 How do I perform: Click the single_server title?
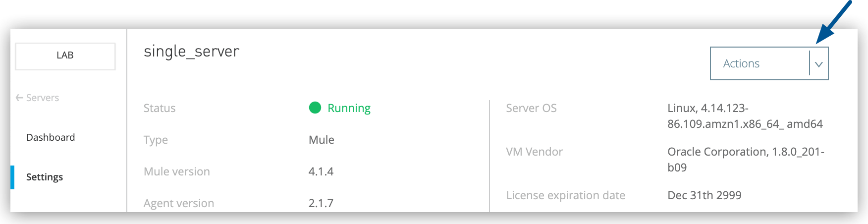click(191, 52)
